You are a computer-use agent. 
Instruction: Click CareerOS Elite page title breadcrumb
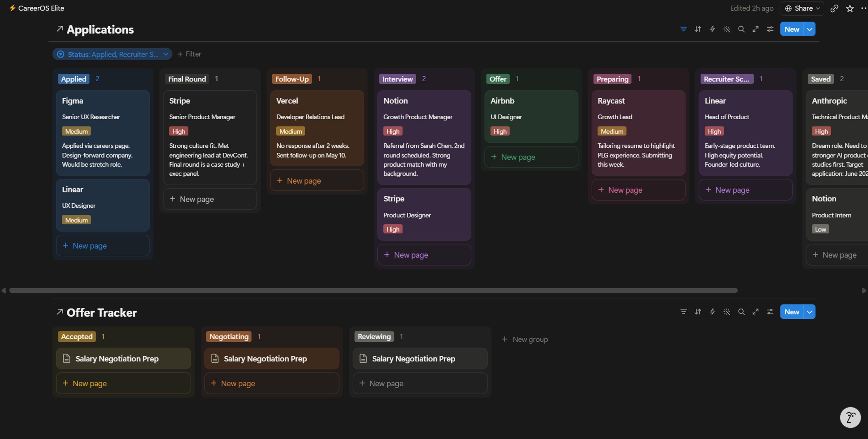pyautogui.click(x=41, y=8)
